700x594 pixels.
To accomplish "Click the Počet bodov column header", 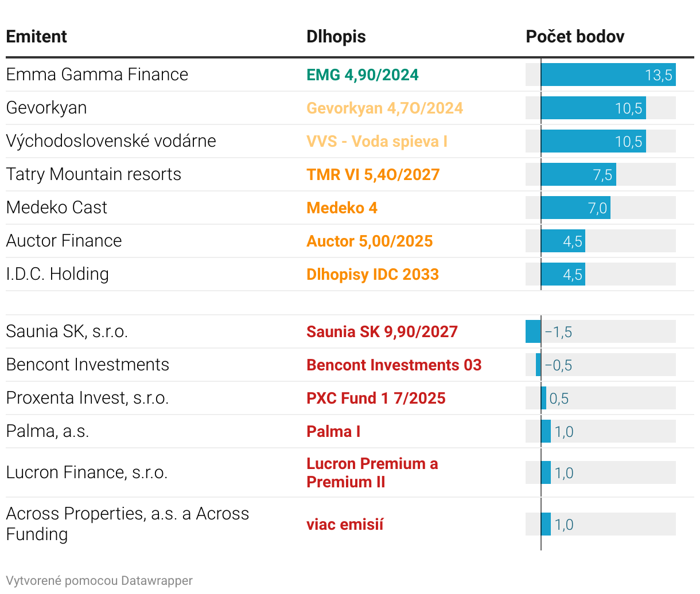I will coord(575,37).
